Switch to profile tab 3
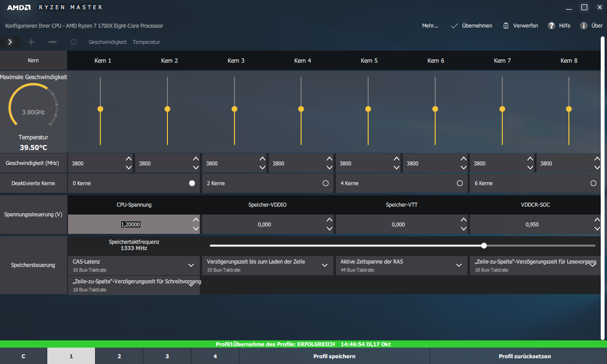Viewport: 607px width, 364px height. (x=167, y=356)
